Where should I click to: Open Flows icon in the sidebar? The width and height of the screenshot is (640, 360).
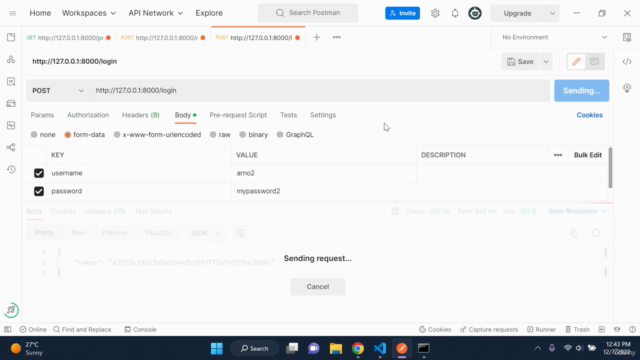(11, 147)
